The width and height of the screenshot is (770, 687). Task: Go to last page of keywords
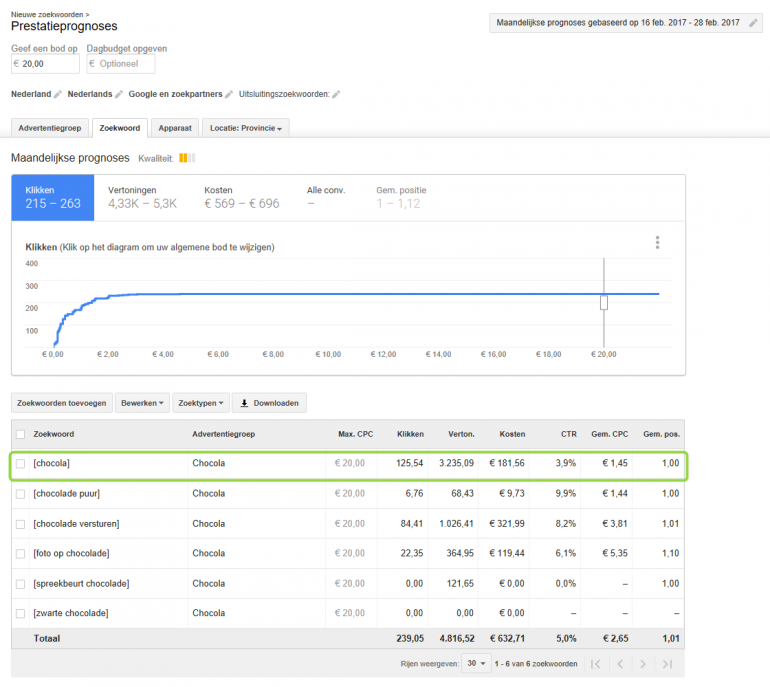coord(667,664)
